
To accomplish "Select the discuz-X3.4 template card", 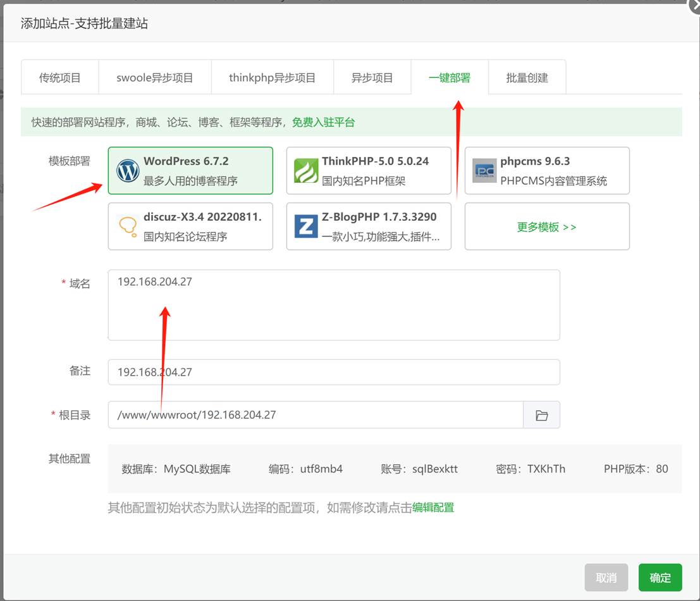I will pyautogui.click(x=190, y=226).
